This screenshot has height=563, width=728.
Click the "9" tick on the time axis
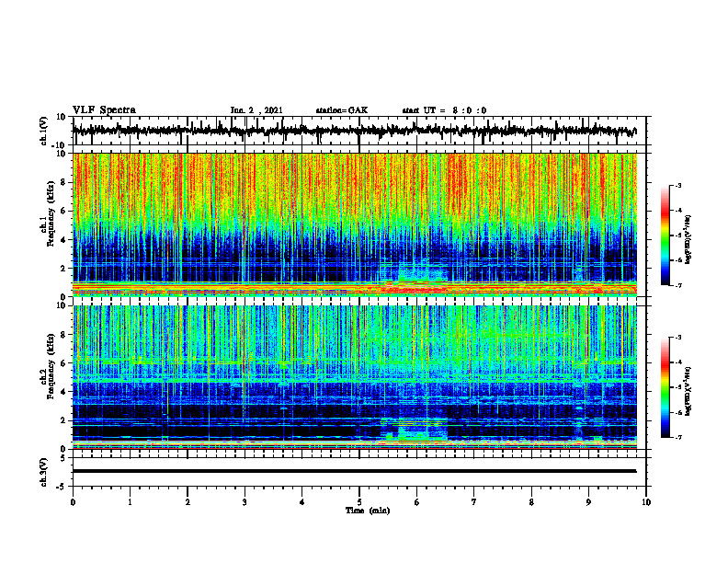coord(588,502)
